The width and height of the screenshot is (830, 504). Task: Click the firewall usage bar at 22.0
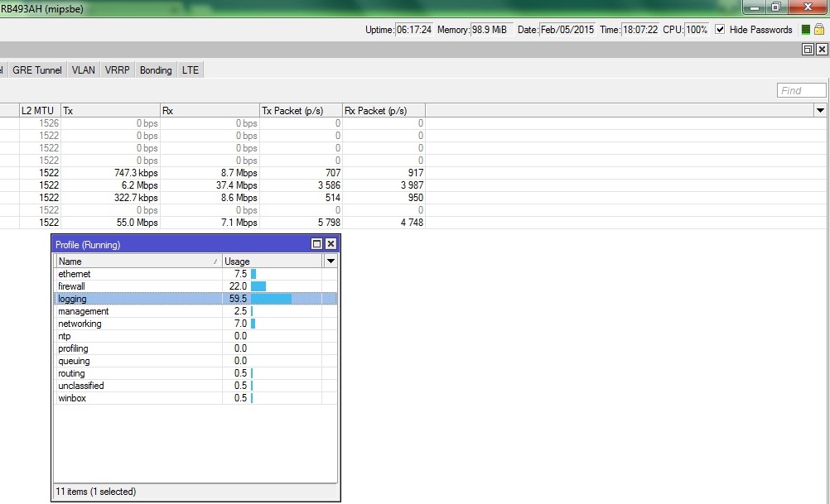click(258, 286)
